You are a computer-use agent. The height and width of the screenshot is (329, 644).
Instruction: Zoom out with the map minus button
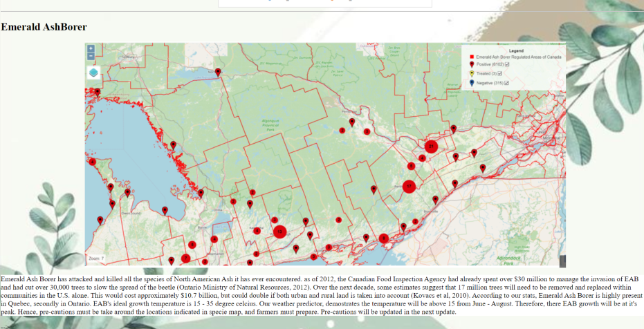91,56
